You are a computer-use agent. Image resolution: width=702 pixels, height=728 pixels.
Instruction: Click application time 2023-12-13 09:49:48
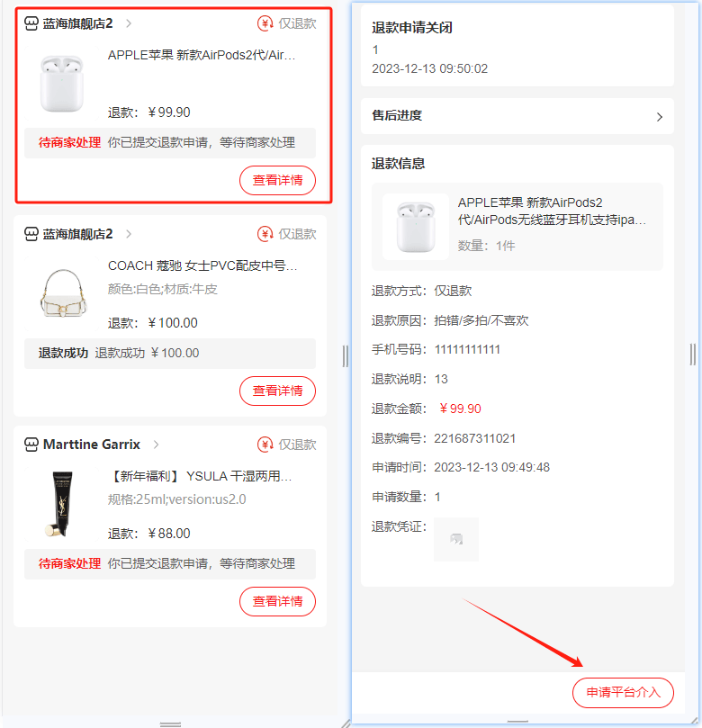pos(491,467)
